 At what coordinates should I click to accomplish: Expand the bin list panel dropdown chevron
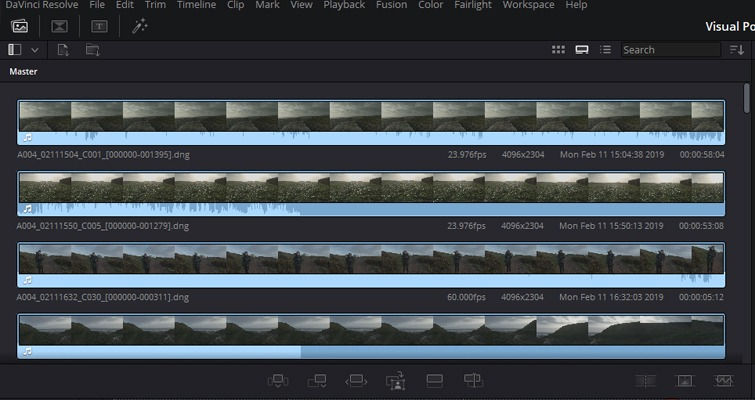coord(35,50)
